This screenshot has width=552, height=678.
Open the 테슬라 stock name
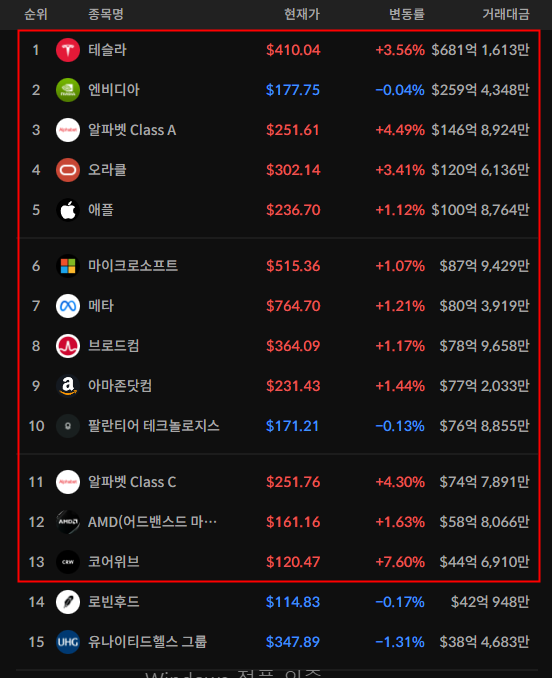pyautogui.click(x=107, y=50)
